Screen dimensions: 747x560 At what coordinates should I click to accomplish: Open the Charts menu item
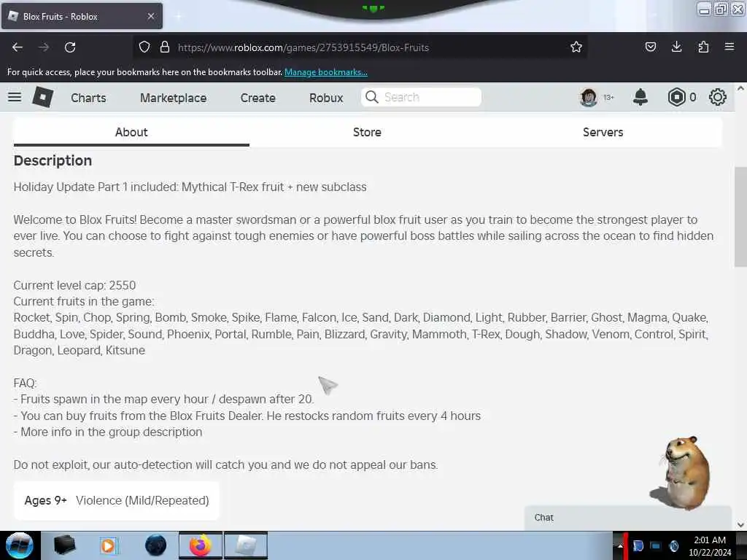[x=88, y=98]
